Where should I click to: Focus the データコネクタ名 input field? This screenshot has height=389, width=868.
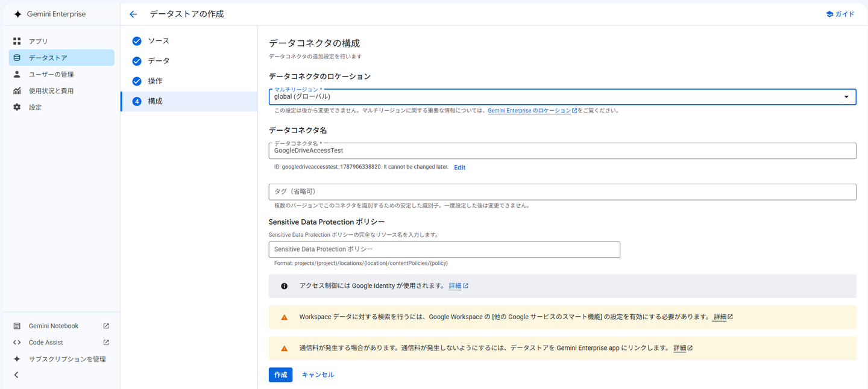point(562,151)
